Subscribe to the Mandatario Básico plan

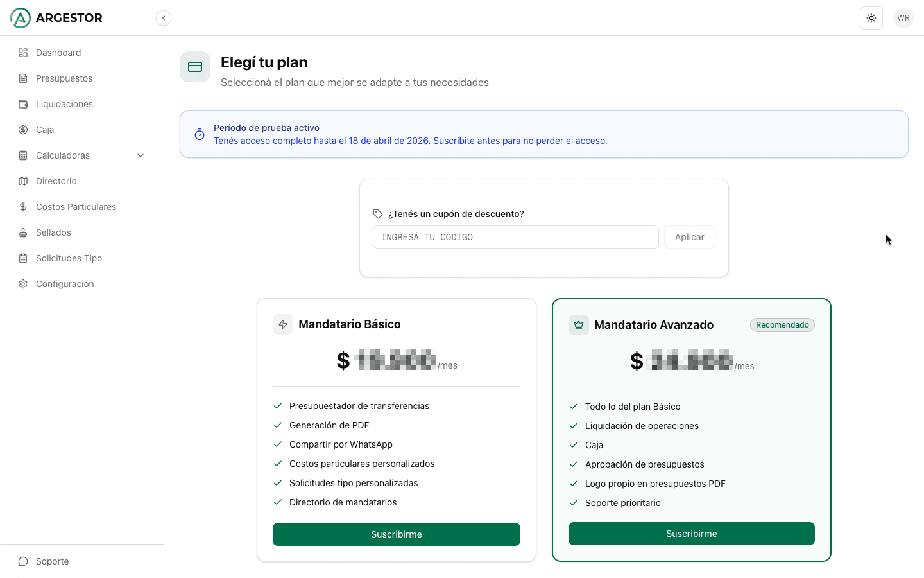(396, 534)
